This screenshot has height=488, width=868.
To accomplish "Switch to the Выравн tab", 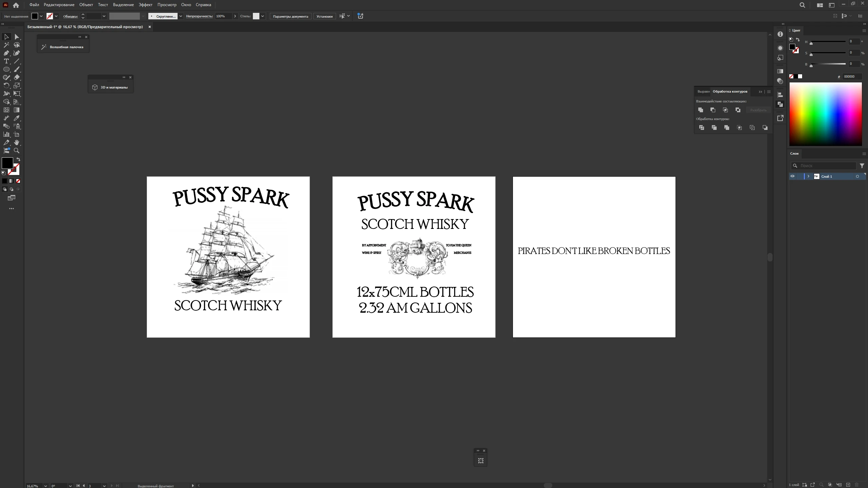I will 703,92.
